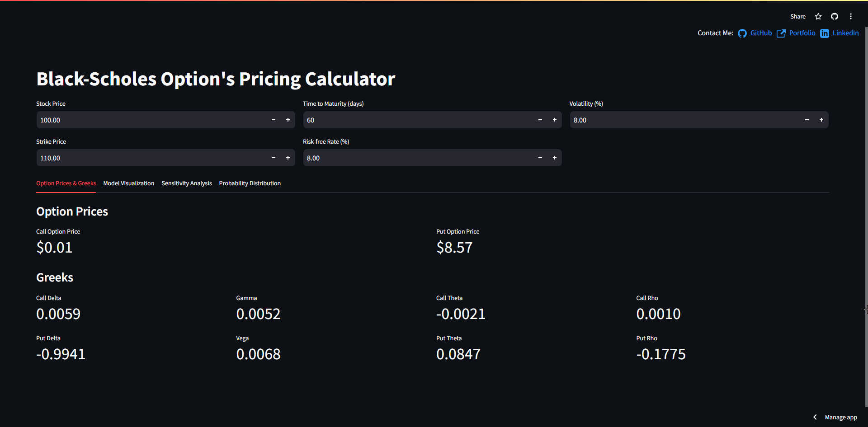Switch to the Model Visualization tab

coord(128,183)
